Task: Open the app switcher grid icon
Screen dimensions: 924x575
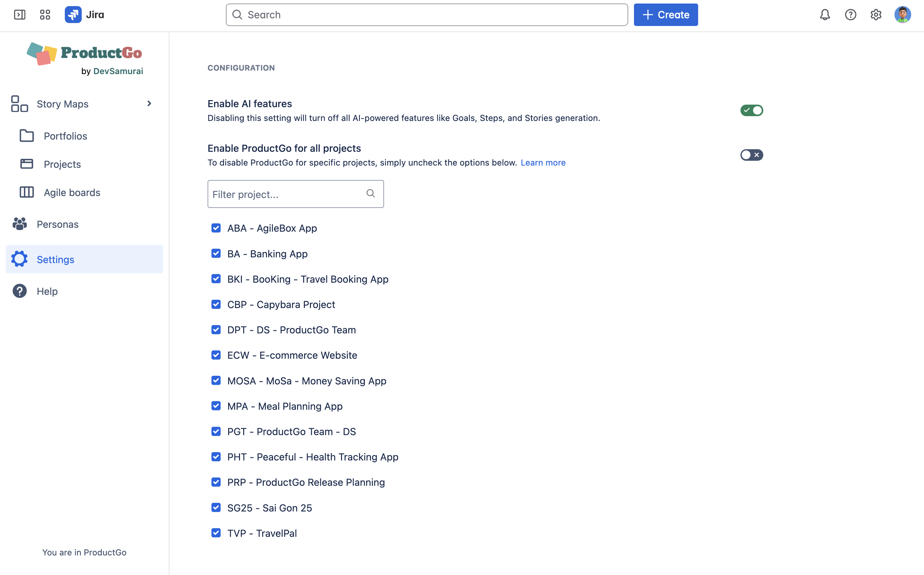Action: point(45,15)
